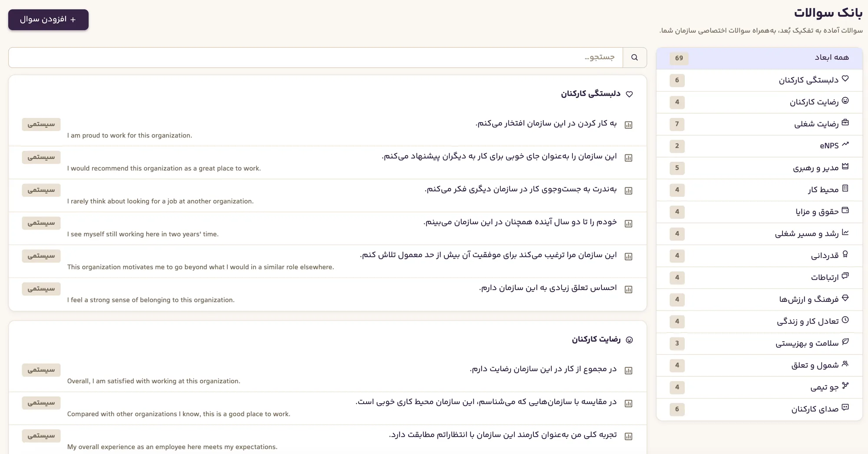868x454 pixels.
Task: Click the 69 count badge
Action: [679, 58]
